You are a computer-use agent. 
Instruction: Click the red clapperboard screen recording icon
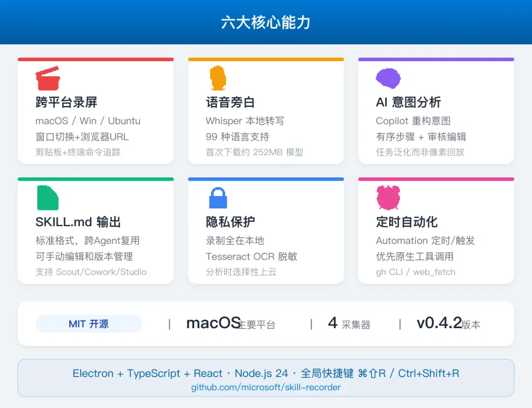(48, 78)
